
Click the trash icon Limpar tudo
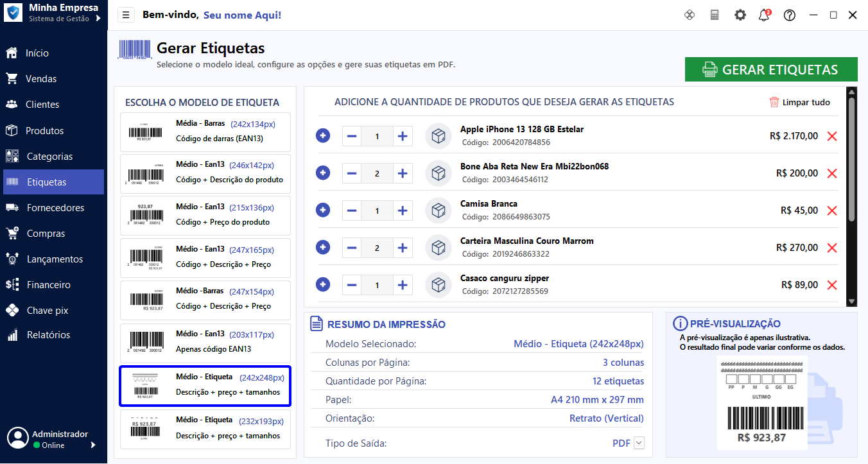pos(774,102)
